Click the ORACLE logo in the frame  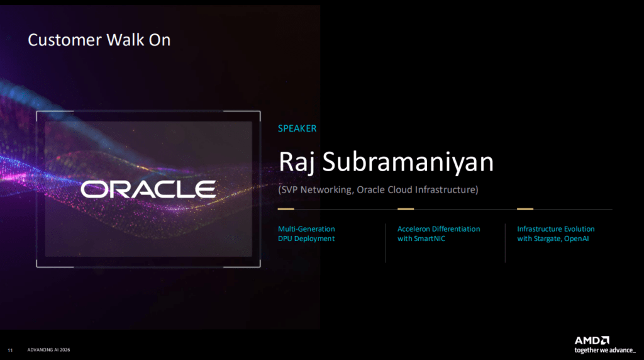(x=148, y=189)
